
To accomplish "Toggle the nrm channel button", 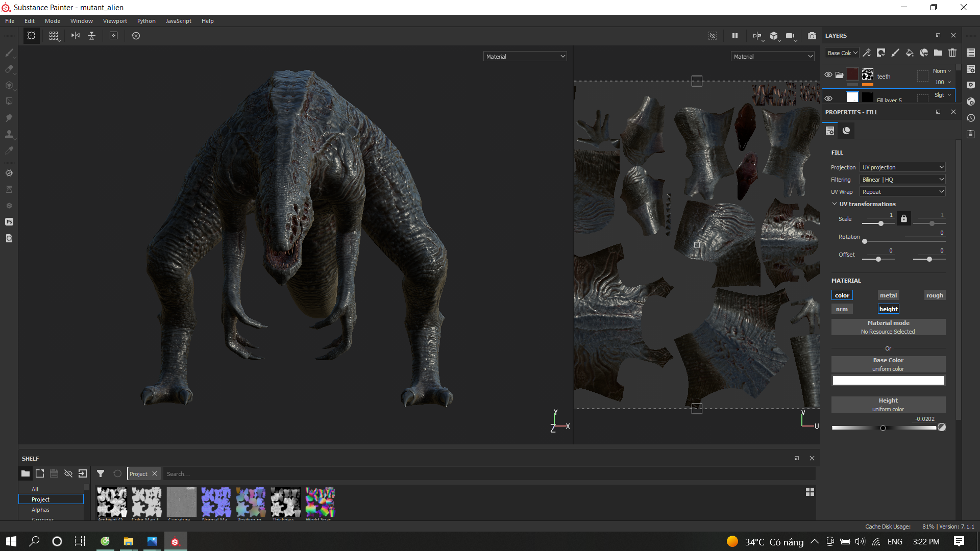I will 842,309.
